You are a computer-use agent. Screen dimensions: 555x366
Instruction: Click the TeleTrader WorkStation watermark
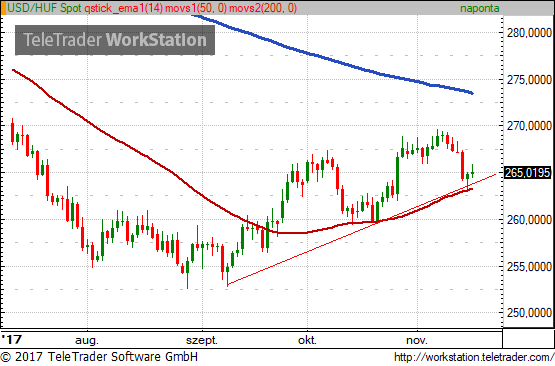coord(115,40)
